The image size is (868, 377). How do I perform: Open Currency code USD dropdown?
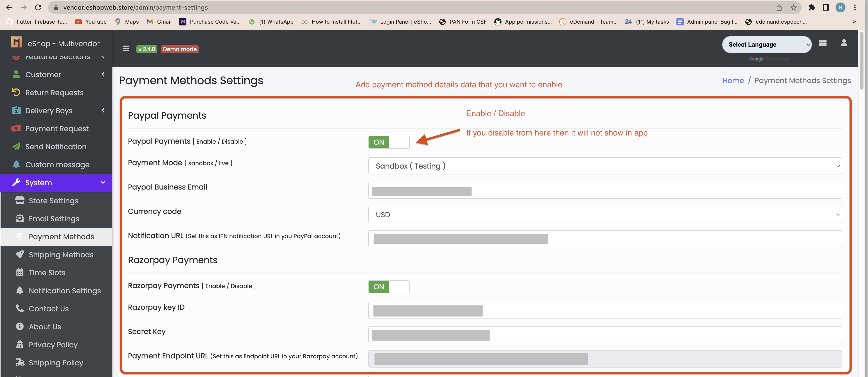coord(605,214)
